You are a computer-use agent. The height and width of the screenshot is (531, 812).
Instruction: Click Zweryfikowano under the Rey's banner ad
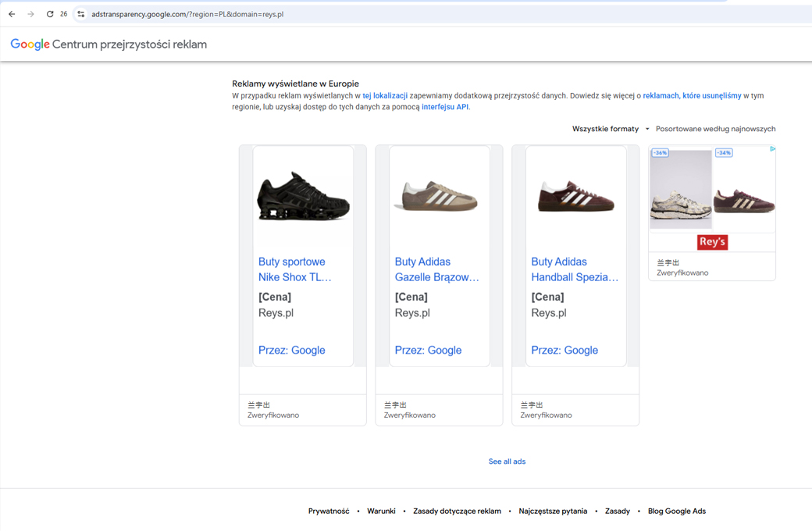pos(682,273)
